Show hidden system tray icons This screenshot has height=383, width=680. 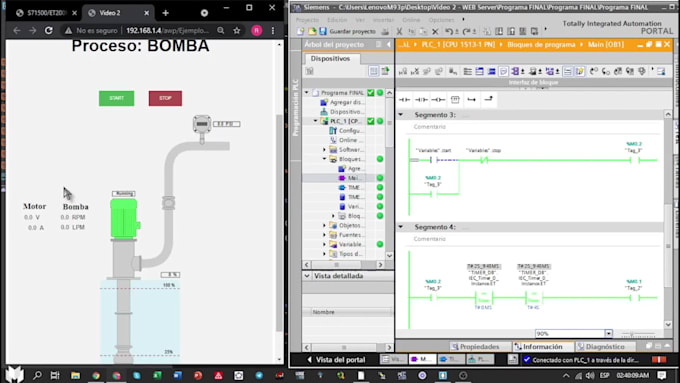(x=566, y=375)
